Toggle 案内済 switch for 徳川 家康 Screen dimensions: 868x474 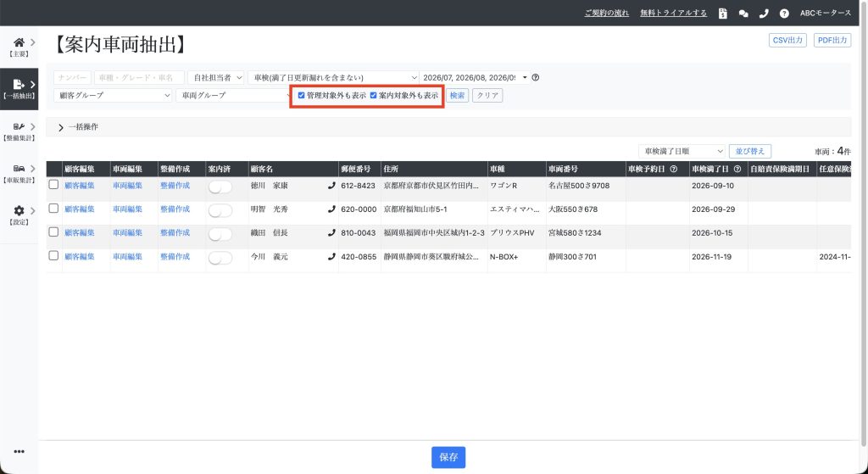point(220,187)
